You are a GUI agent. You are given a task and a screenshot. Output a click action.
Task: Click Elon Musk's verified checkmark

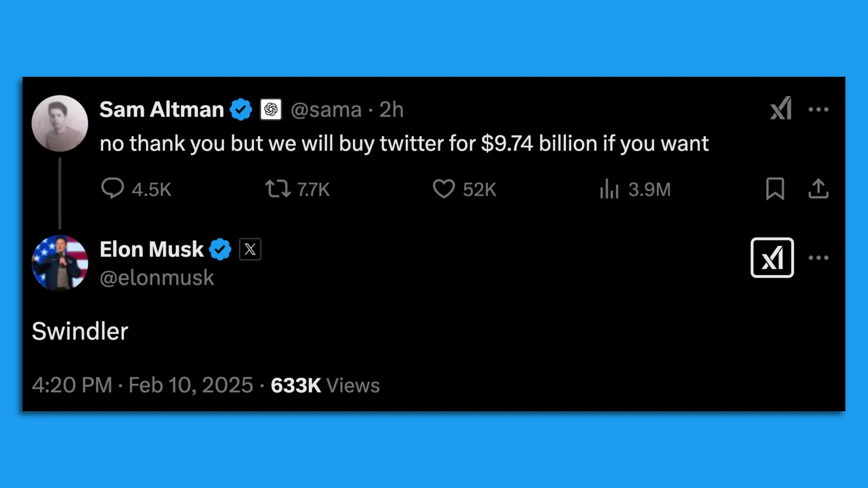click(x=220, y=249)
